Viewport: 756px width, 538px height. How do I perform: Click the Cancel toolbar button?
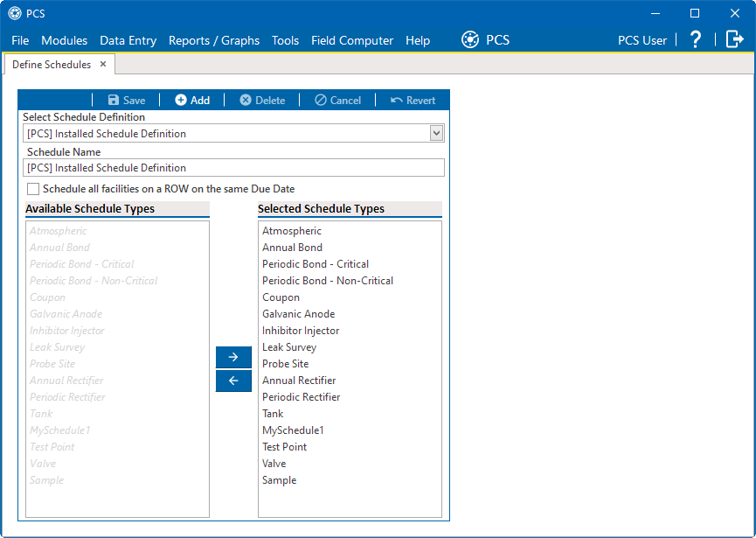point(337,101)
